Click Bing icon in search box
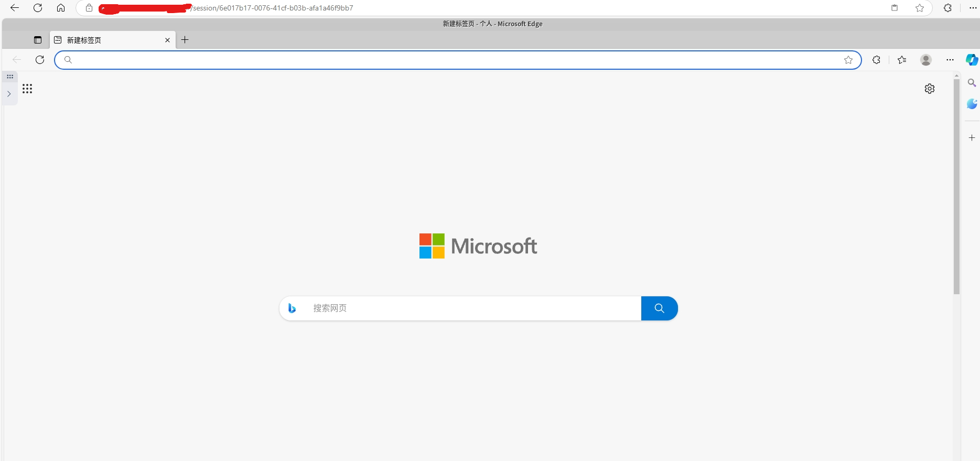Image resolution: width=980 pixels, height=461 pixels. [292, 308]
